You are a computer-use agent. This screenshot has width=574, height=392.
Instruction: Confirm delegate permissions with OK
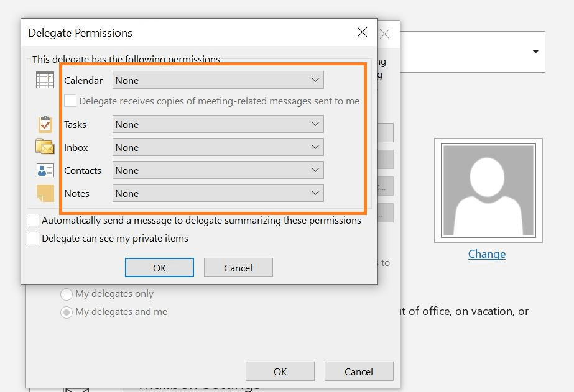159,267
